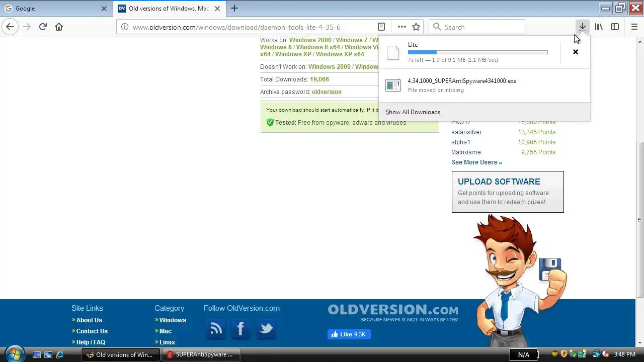This screenshot has height=362, width=644.
Task: Open the Windows category link
Action: coord(173,320)
